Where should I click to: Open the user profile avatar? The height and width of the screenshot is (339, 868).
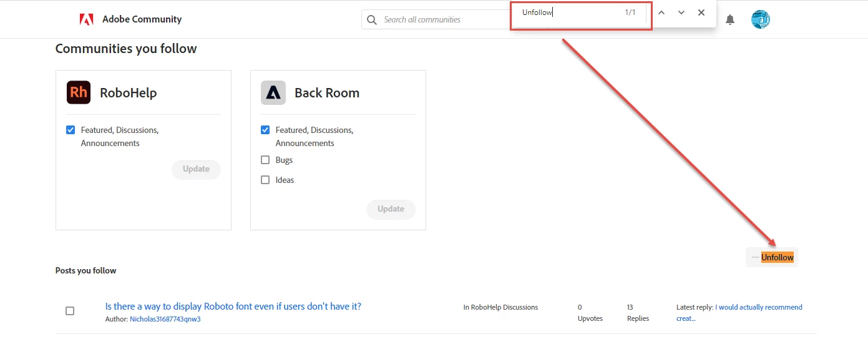coord(760,19)
